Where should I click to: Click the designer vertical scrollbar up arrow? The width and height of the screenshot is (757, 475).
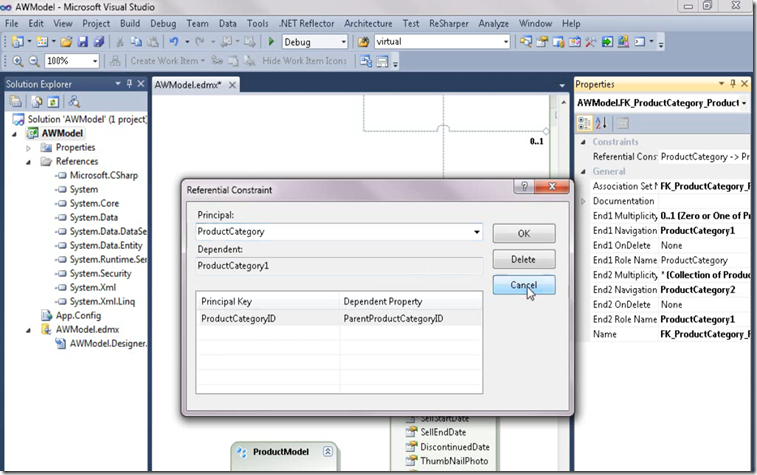tap(563, 102)
